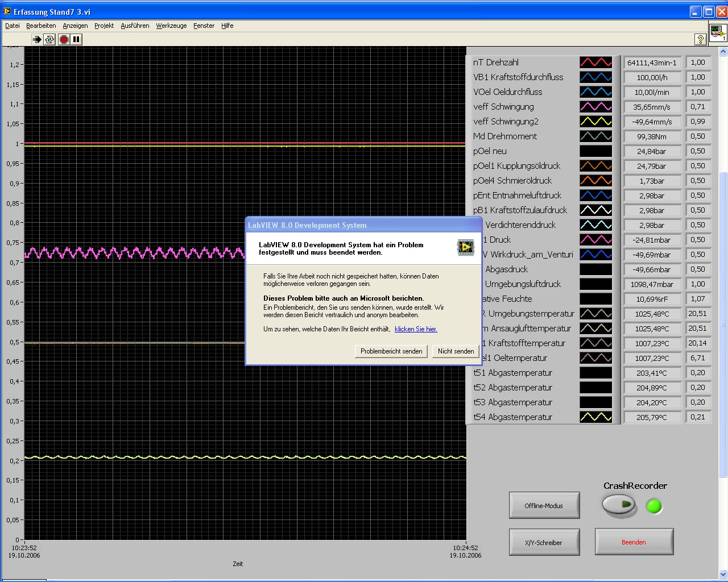
Task: Click the yellow veff Schwingung2 plot swatch
Action: tap(596, 122)
